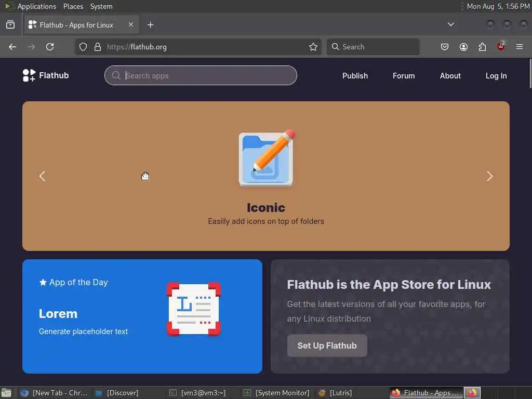Switch to the vm3@vm3 terminal window

coord(198,393)
